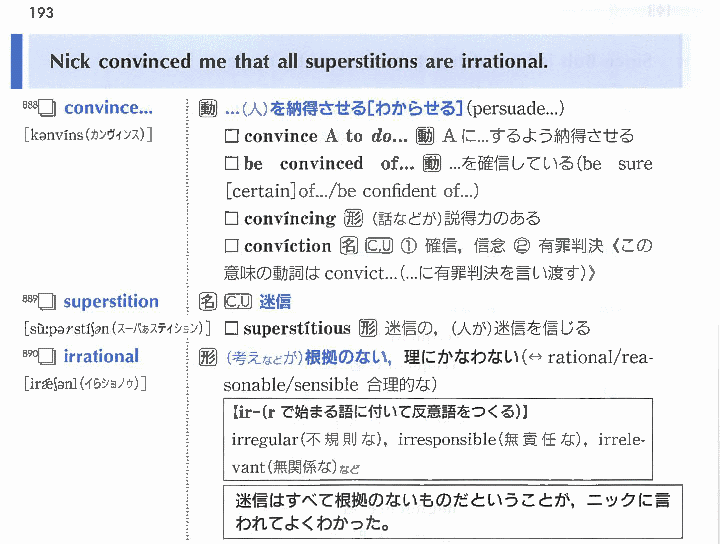
Task: Click the blue headword "irrational"
Action: pos(101,356)
